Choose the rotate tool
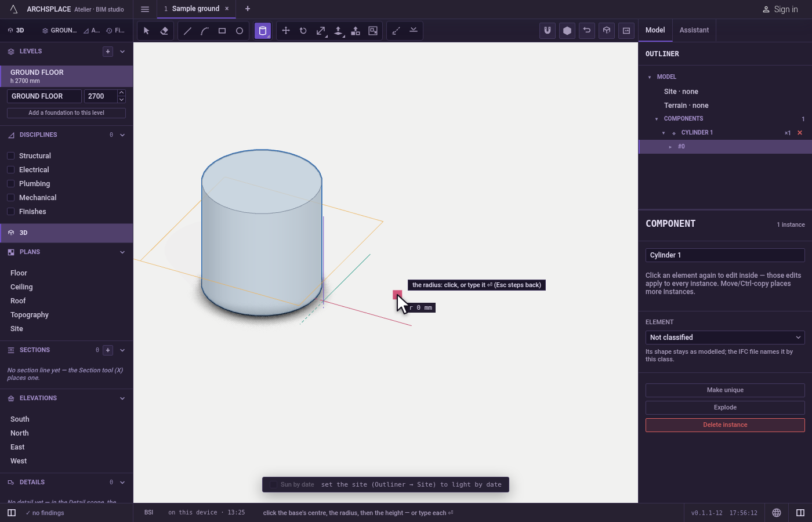Image resolution: width=812 pixels, height=522 pixels. click(x=303, y=31)
